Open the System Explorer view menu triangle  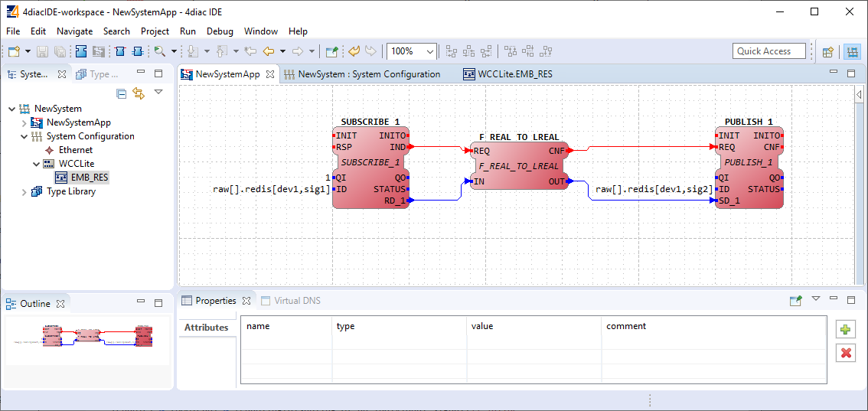point(158,92)
